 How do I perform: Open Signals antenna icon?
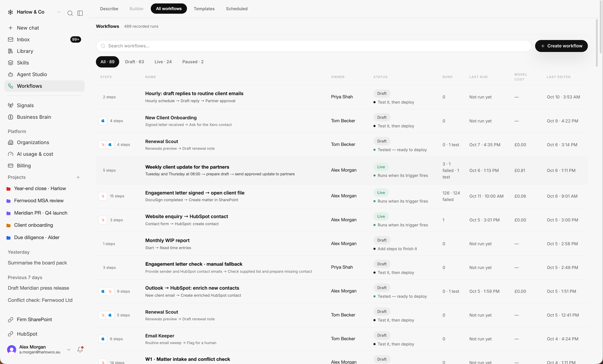tap(11, 105)
